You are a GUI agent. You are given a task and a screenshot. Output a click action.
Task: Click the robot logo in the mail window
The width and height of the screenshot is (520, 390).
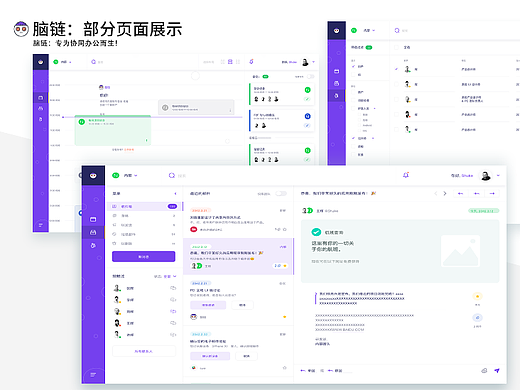point(93,175)
